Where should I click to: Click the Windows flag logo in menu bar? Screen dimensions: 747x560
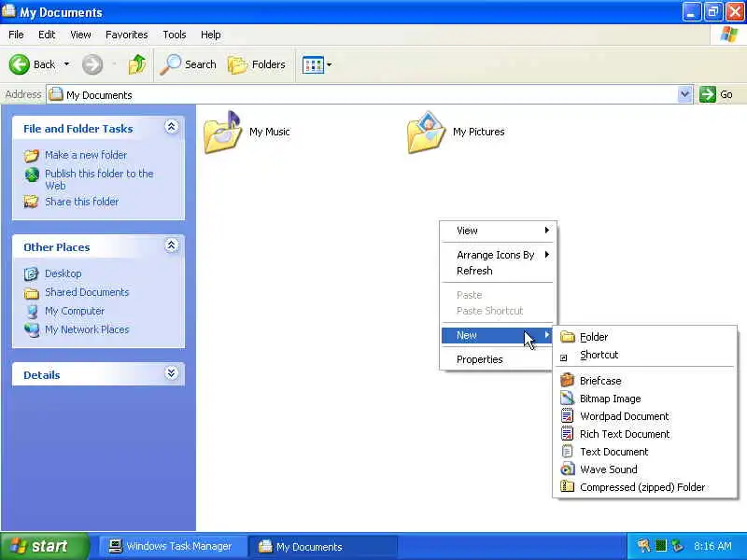729,35
